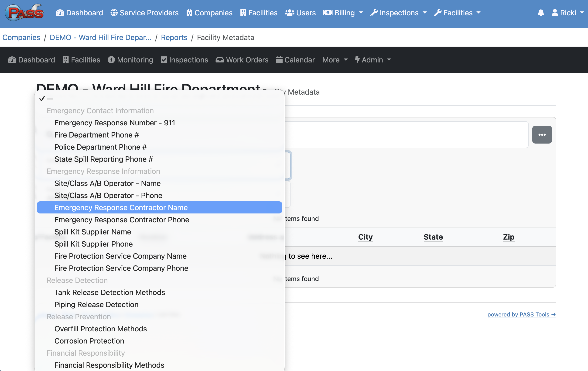Follow the powered by PASS Tools link
The height and width of the screenshot is (371, 588).
click(521, 314)
